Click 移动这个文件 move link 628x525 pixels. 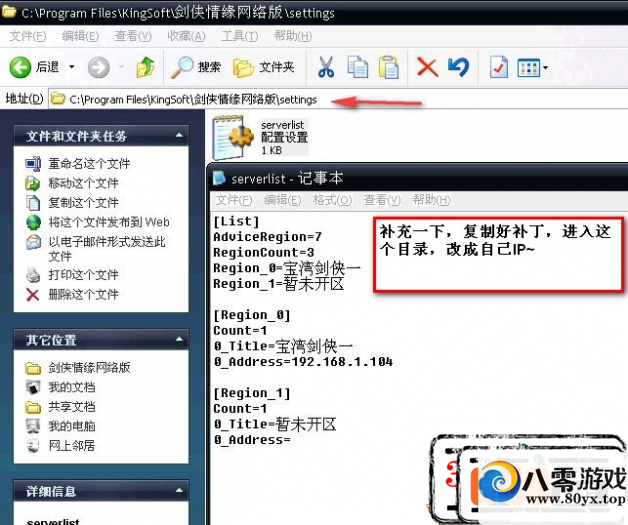pyautogui.click(x=83, y=183)
